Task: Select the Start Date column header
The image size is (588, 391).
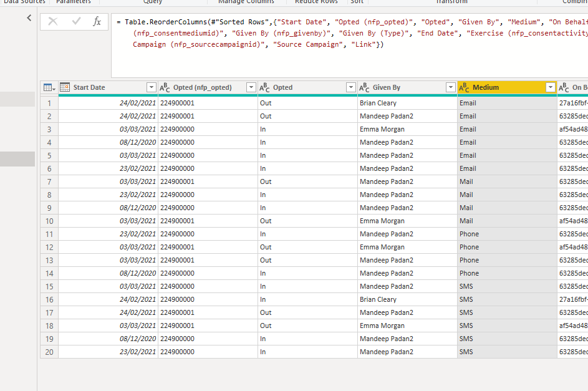Action: pyautogui.click(x=108, y=87)
